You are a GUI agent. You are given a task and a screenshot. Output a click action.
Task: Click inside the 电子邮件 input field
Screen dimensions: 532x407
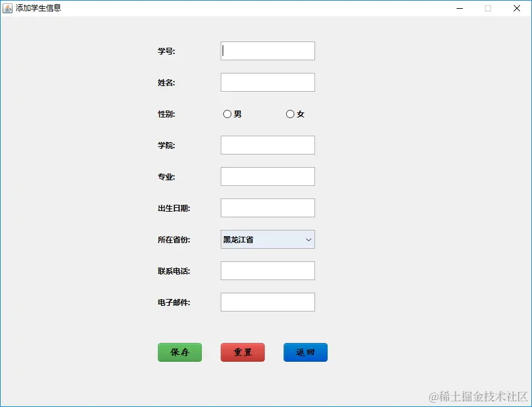[x=267, y=301]
